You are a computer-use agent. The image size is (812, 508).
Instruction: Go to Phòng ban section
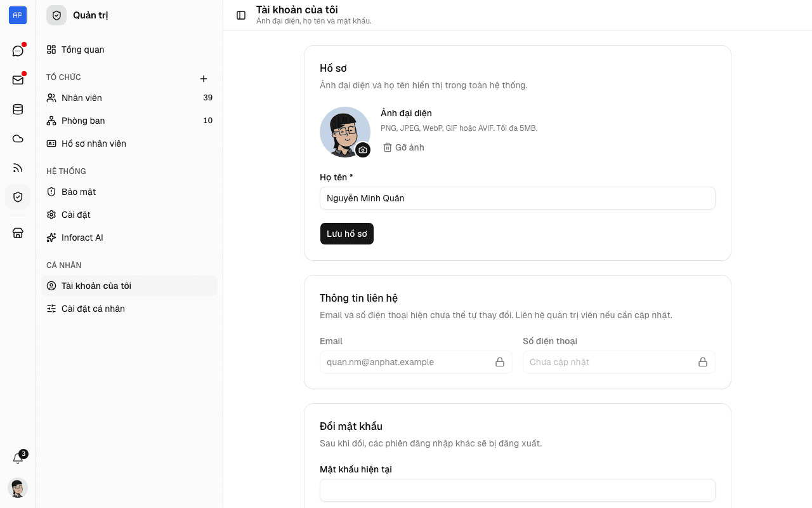coord(129,121)
